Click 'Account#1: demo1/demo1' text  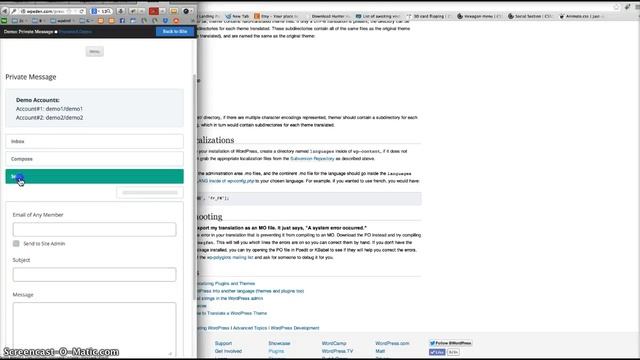(49, 109)
